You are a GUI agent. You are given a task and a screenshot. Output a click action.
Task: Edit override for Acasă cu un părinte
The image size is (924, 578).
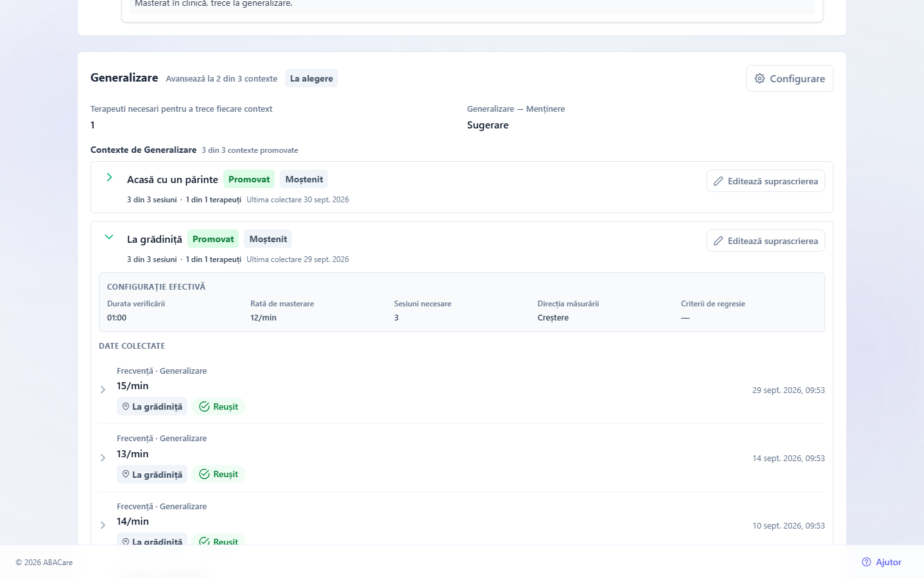pos(766,181)
